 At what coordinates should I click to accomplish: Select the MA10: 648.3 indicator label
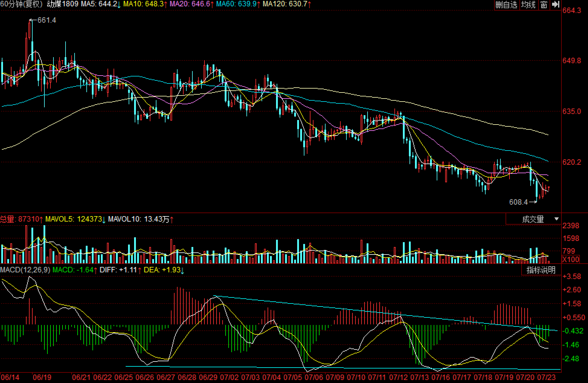[x=145, y=4]
